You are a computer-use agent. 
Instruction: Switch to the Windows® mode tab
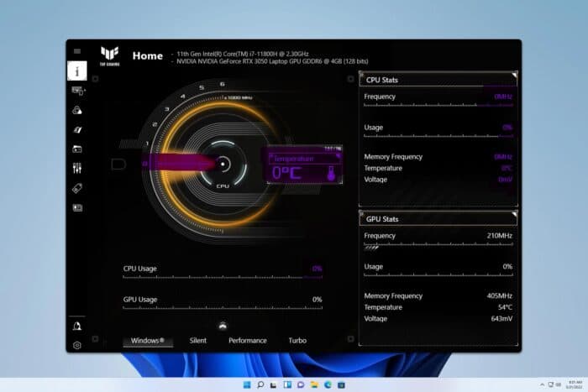(148, 341)
